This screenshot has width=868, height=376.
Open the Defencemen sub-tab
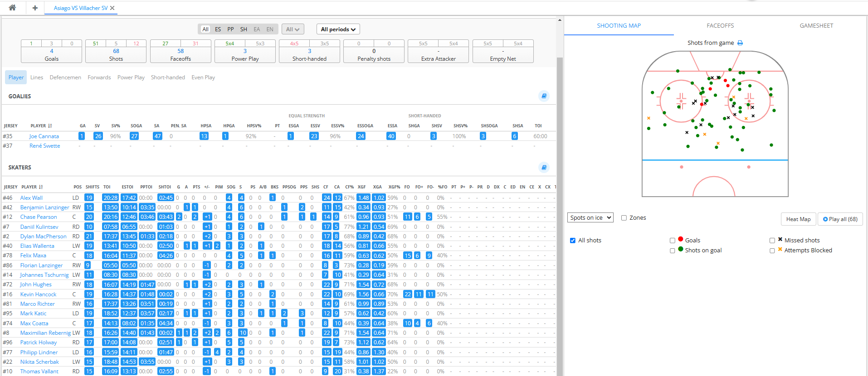pos(65,77)
